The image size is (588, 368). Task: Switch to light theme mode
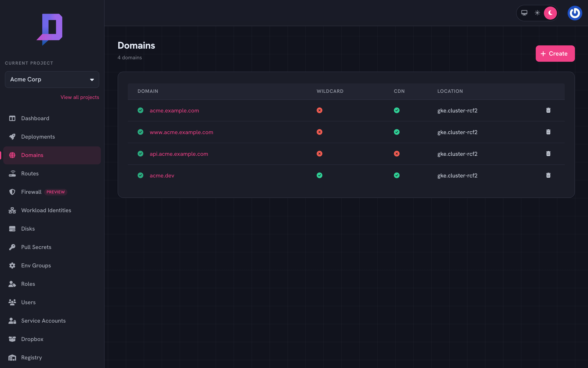[x=537, y=13]
